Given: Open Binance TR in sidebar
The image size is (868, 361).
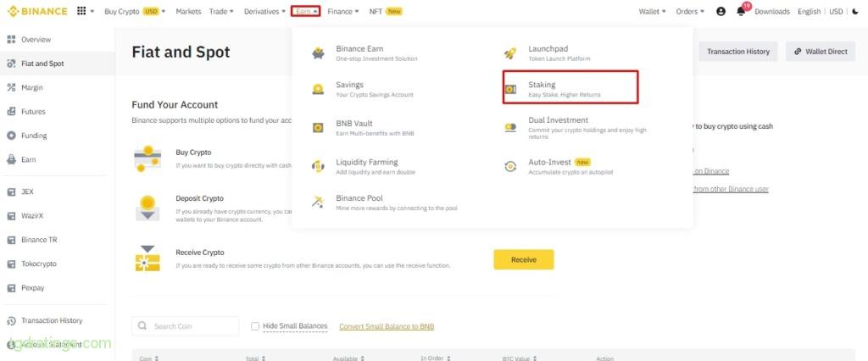Looking at the screenshot, I should [x=31, y=240].
